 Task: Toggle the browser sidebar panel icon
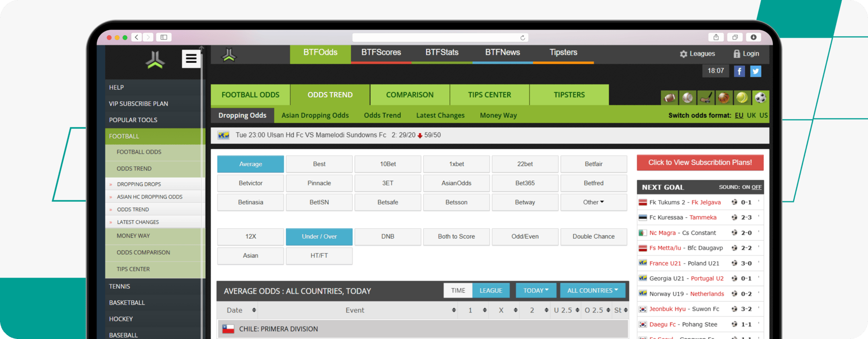click(x=164, y=37)
